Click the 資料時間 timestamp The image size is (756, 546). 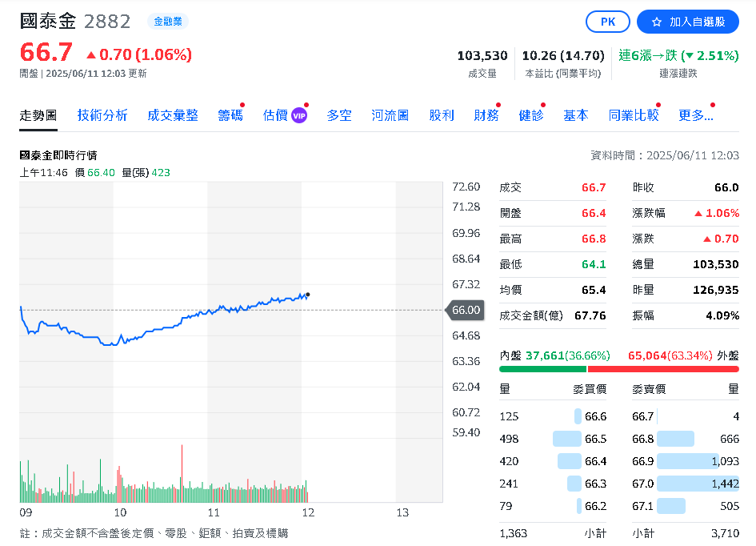point(664,155)
